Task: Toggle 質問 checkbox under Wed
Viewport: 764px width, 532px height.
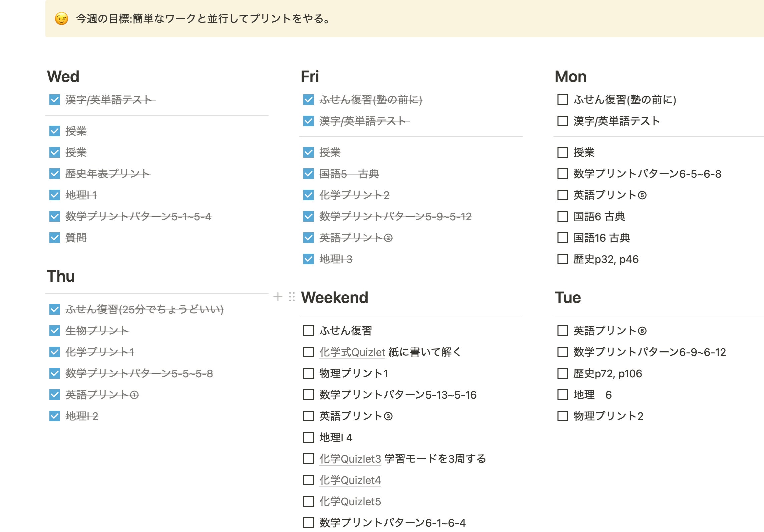Action: point(55,238)
